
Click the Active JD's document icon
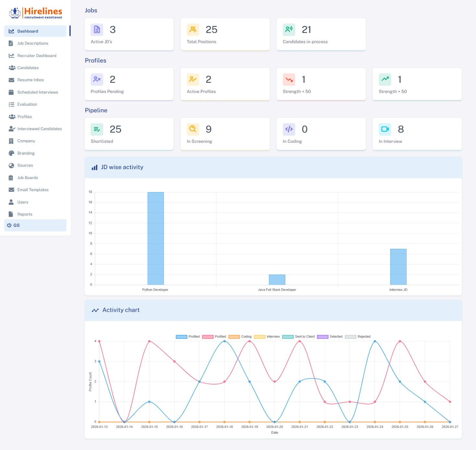pyautogui.click(x=97, y=29)
